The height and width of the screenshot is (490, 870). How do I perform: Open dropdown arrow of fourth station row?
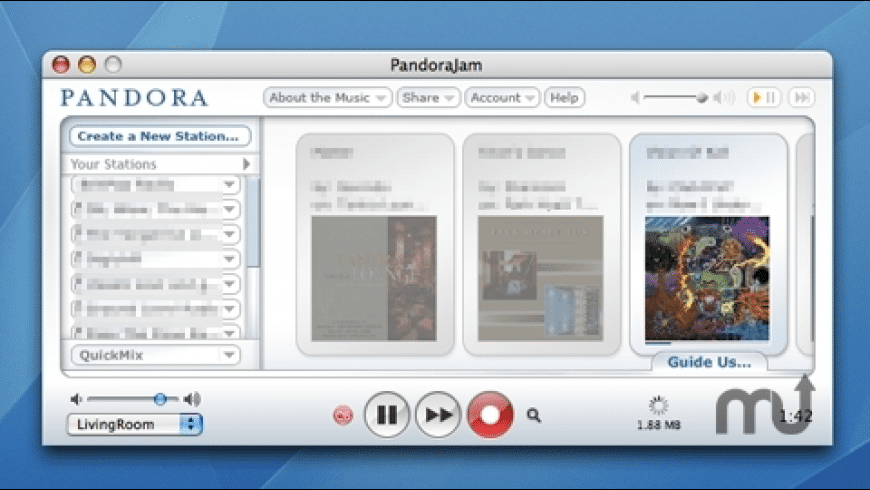pos(229,259)
